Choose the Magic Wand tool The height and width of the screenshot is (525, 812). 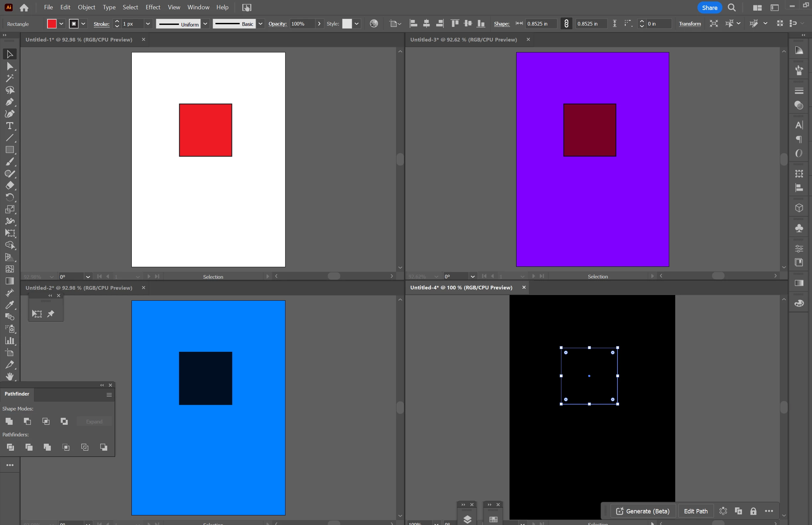click(x=10, y=78)
